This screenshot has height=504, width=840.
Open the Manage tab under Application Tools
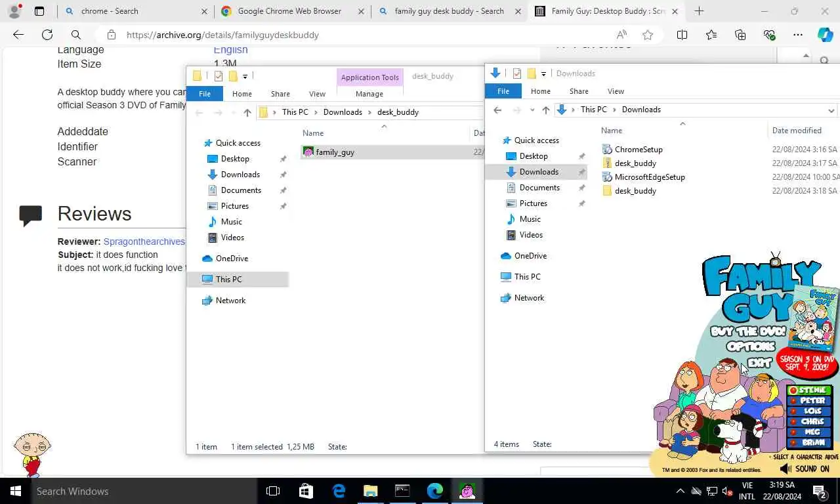(369, 94)
